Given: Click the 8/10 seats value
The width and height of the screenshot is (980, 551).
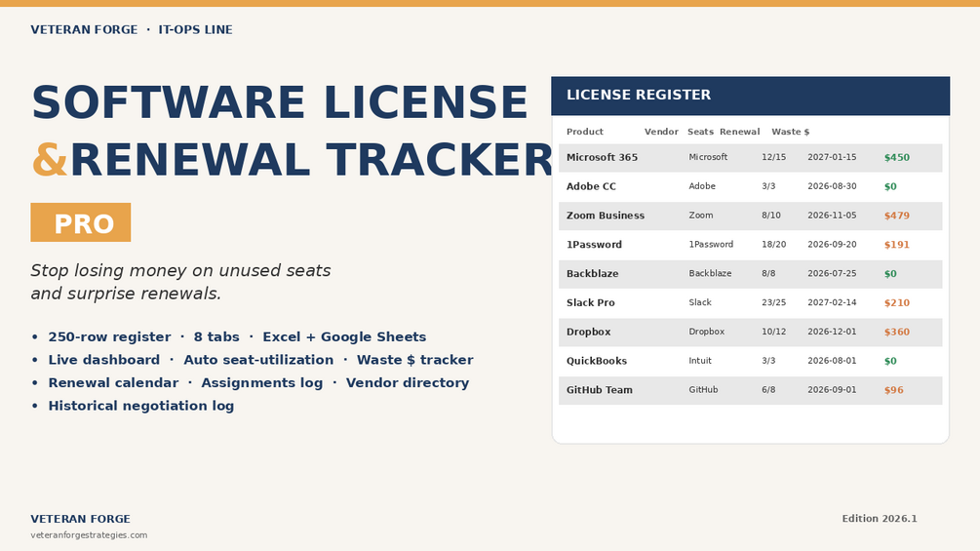Looking at the screenshot, I should coord(771,215).
